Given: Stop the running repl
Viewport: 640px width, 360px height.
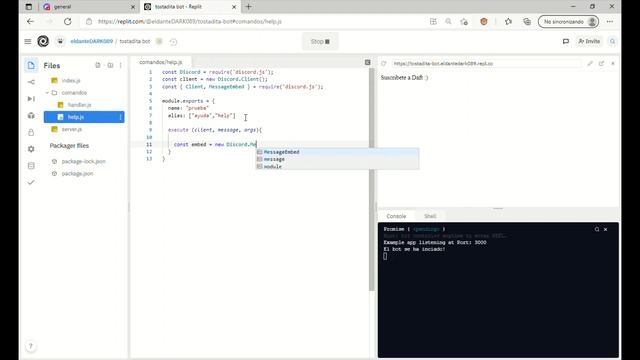Looking at the screenshot, I should [x=320, y=42].
